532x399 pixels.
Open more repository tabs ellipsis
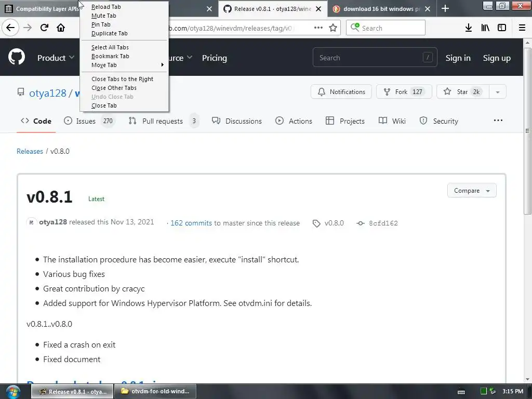(498, 121)
